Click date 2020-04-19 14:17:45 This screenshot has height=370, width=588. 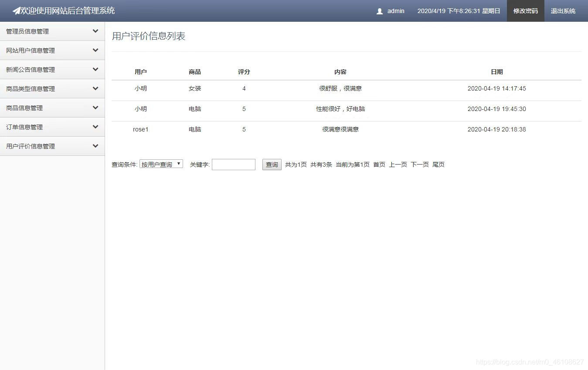tap(497, 88)
